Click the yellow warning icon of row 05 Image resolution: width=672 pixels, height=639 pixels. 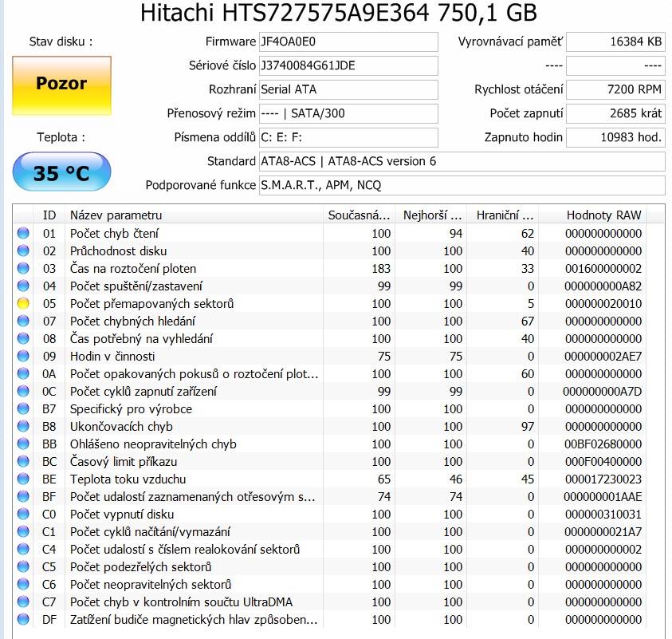[x=23, y=304]
